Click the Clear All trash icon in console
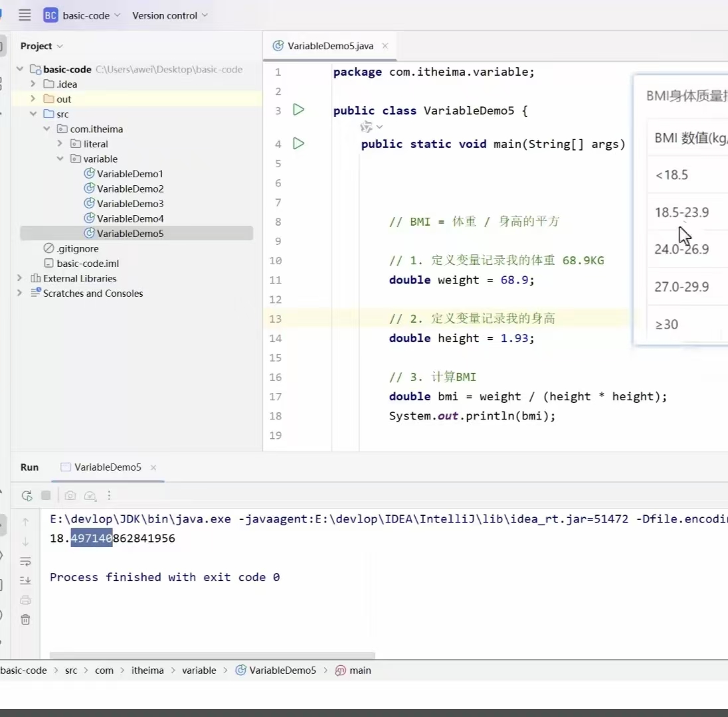 [x=25, y=619]
